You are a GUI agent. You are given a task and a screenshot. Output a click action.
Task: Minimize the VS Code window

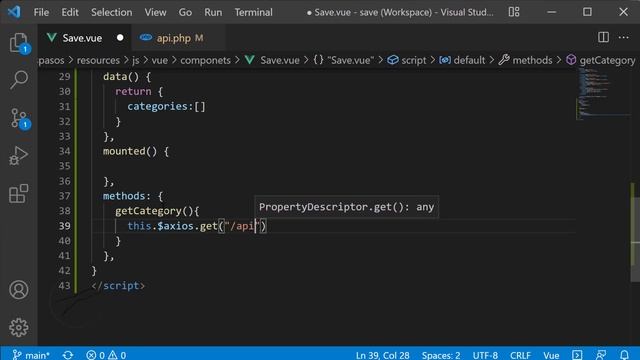point(551,12)
